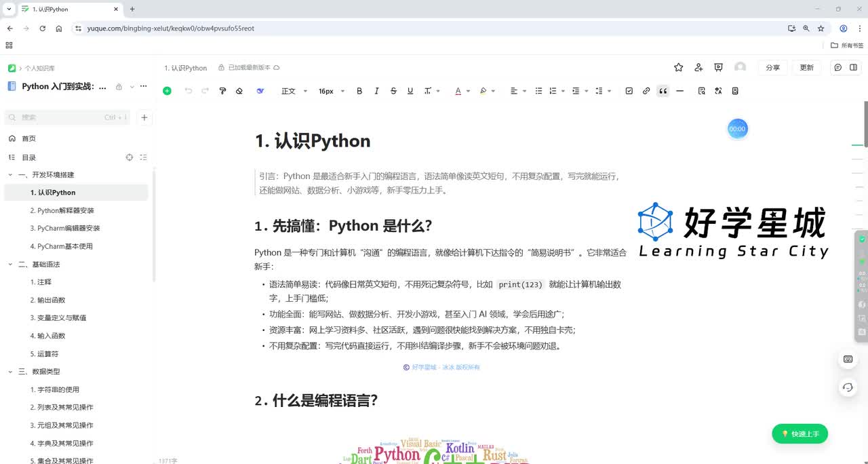Toggle the right side panel icon
The width and height of the screenshot is (868, 464).
854,67
